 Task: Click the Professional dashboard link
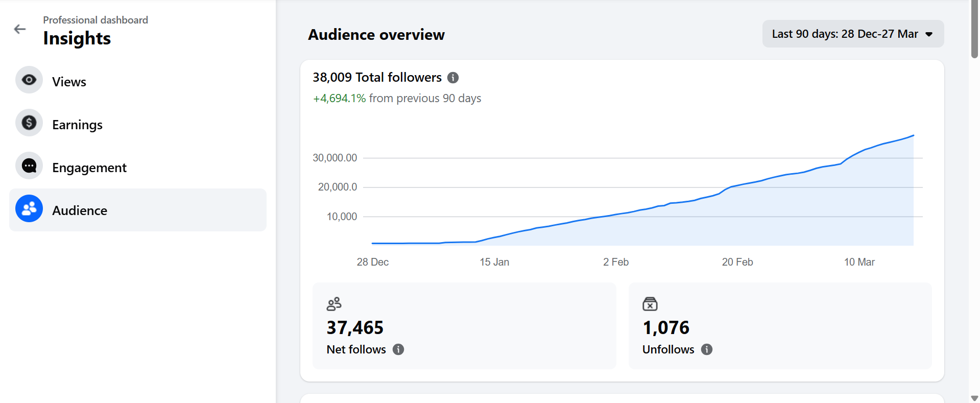pyautogui.click(x=95, y=20)
